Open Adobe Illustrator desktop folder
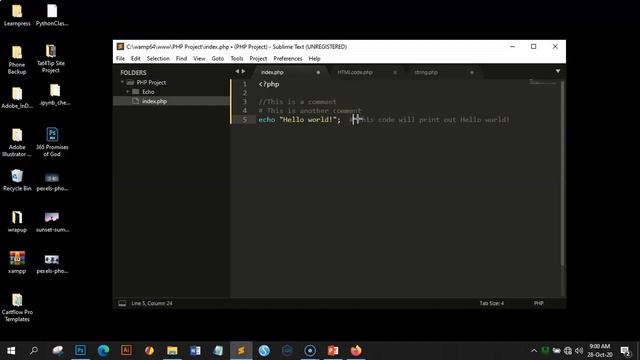The width and height of the screenshot is (640, 360). pyautogui.click(x=17, y=142)
